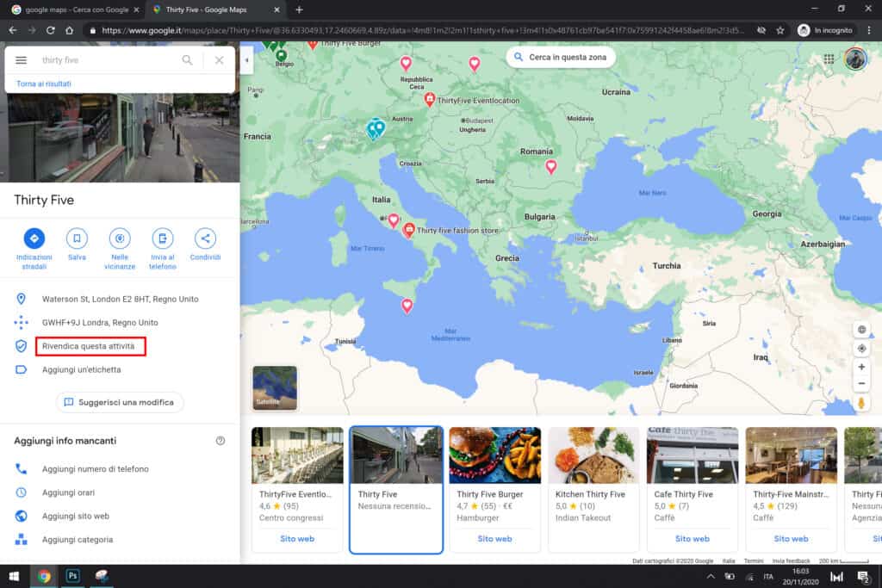
Task: Open Nelle vicinanze nearby search
Action: click(x=120, y=238)
